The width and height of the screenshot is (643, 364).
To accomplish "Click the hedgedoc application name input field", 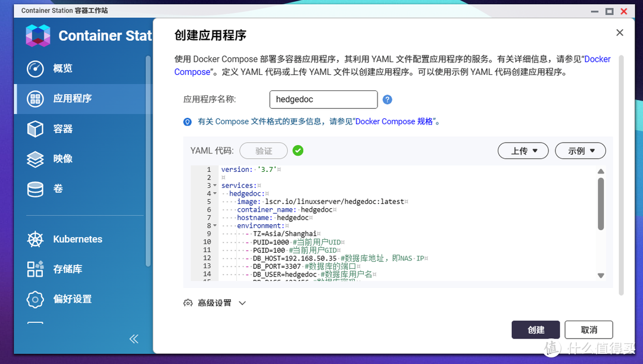I will pos(323,99).
